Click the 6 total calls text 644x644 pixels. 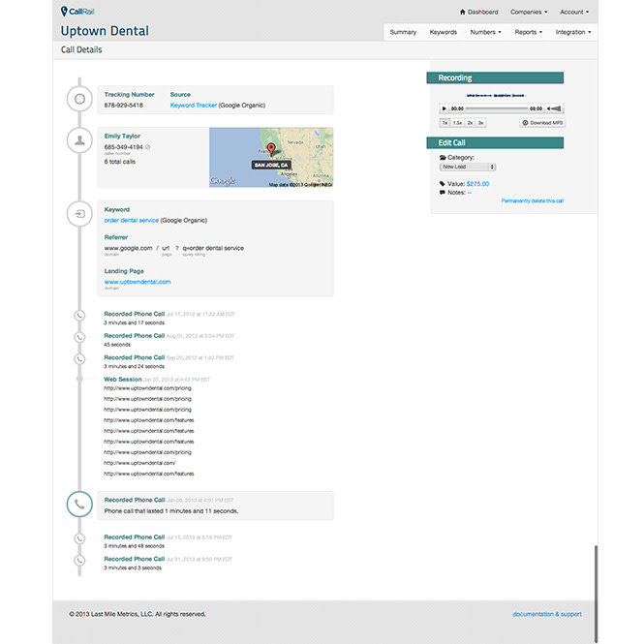tap(119, 162)
